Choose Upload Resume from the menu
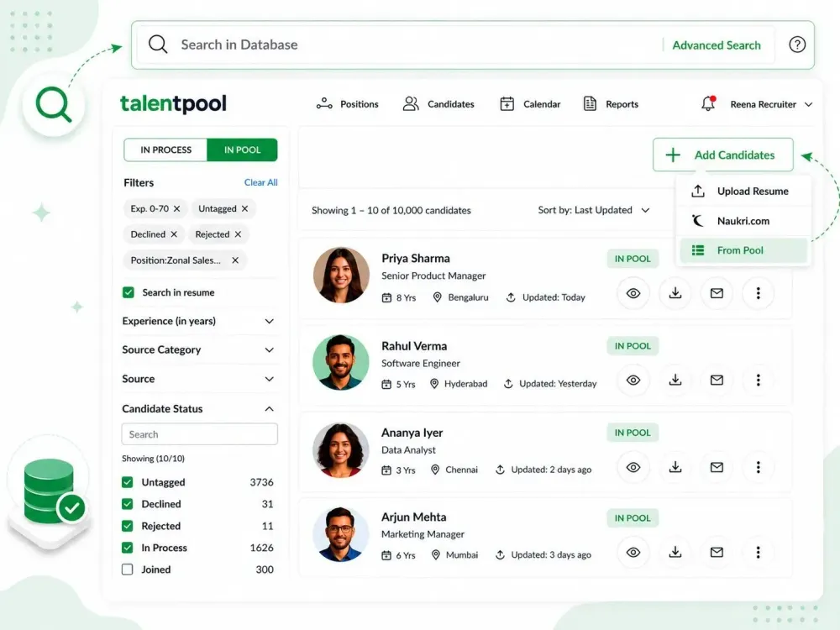This screenshot has width=840, height=630. click(x=743, y=192)
